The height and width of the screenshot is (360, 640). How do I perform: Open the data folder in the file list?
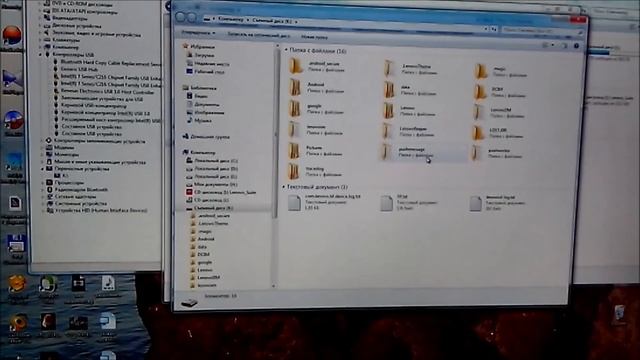pyautogui.click(x=410, y=89)
